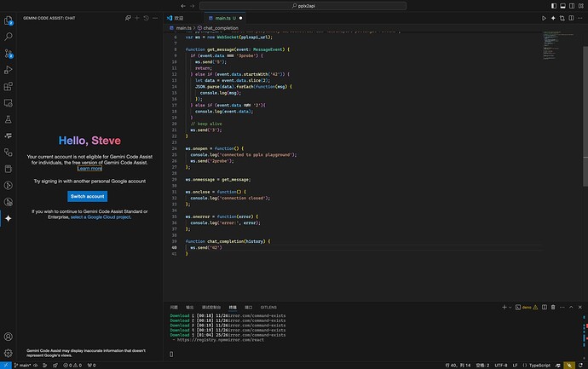Open terminal panel more actions
Screen dimensions: 588x369
(x=562, y=307)
